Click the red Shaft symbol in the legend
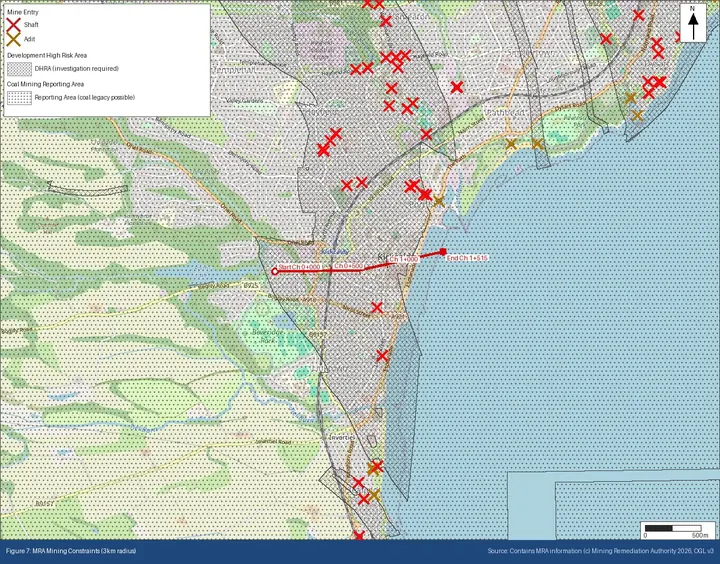The height and width of the screenshot is (564, 720). 14,25
